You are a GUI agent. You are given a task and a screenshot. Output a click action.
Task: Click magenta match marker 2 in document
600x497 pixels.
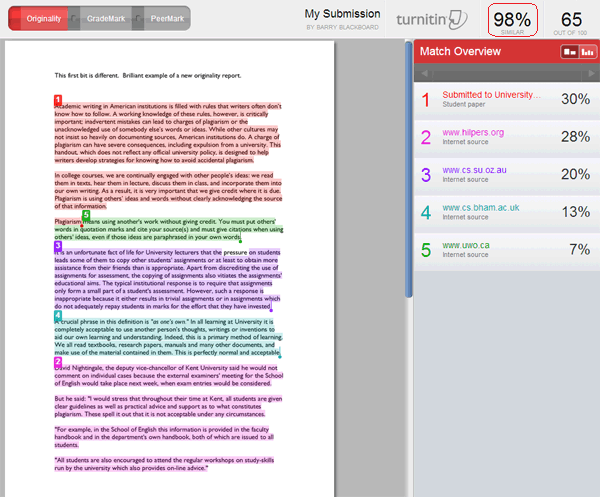58,362
